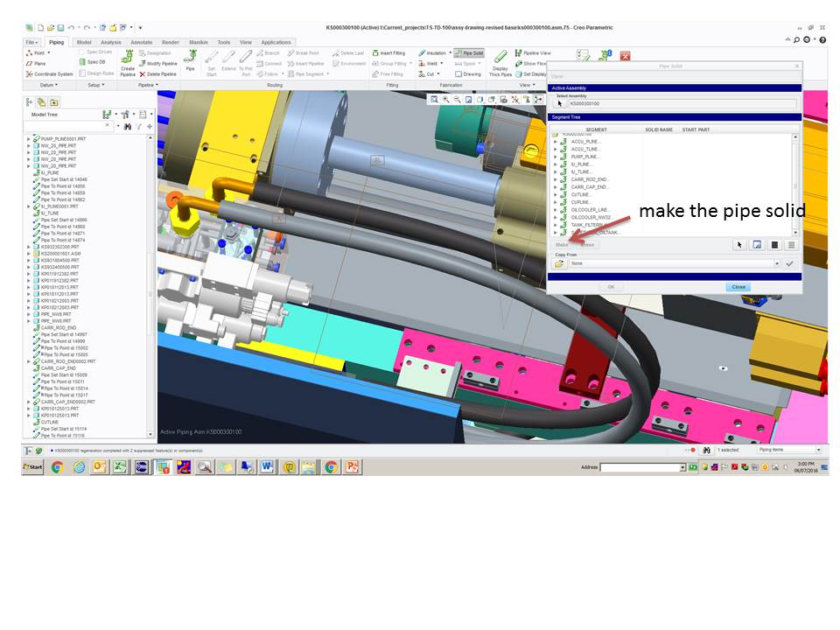
Task: Click the Refit view icon in graphics toolbar
Action: coord(434,100)
